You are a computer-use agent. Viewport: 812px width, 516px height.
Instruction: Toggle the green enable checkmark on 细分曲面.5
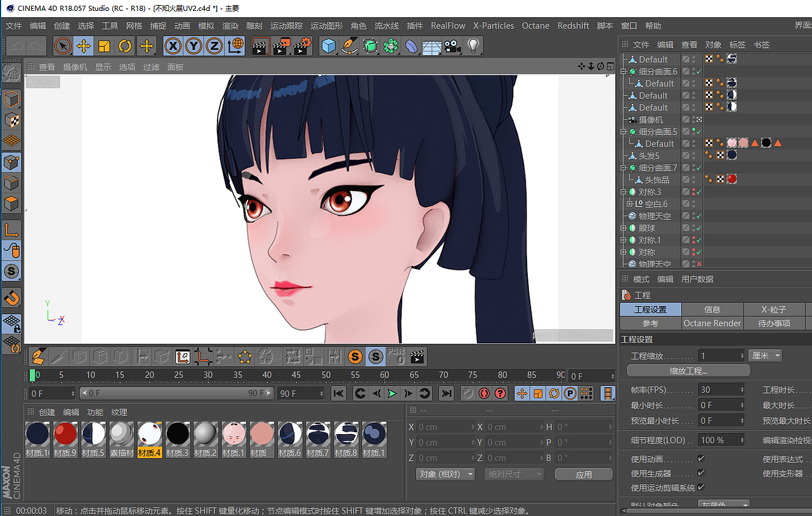(698, 131)
